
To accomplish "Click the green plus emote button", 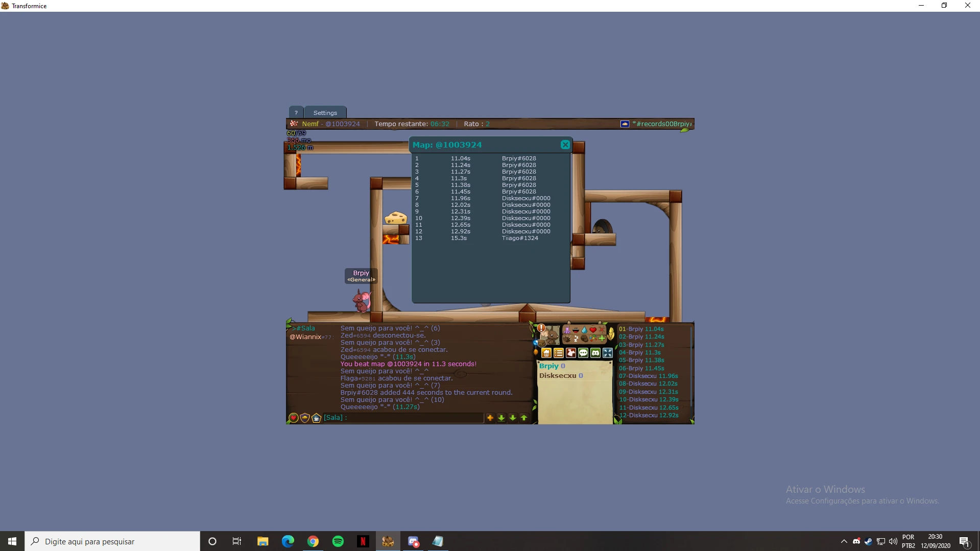I will [602, 339].
